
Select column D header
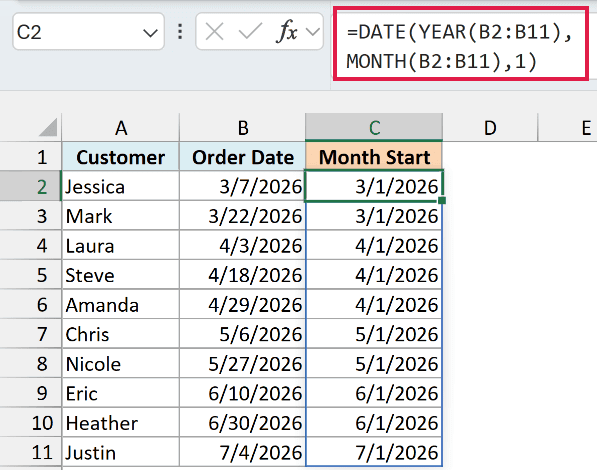[x=490, y=128]
